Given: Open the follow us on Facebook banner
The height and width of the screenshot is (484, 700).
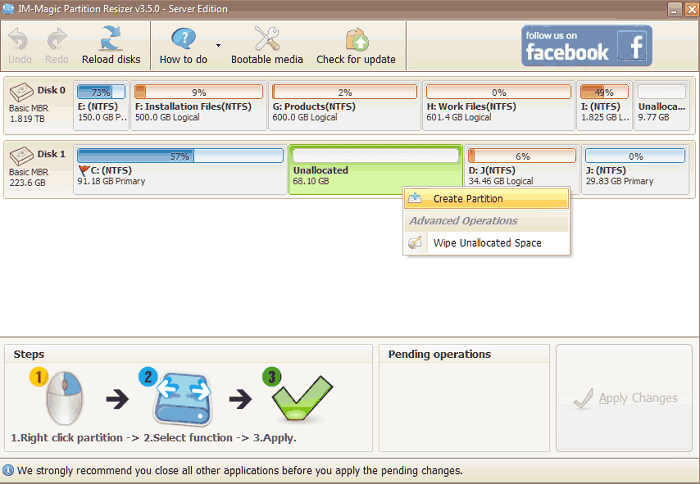Looking at the screenshot, I should pyautogui.click(x=587, y=46).
